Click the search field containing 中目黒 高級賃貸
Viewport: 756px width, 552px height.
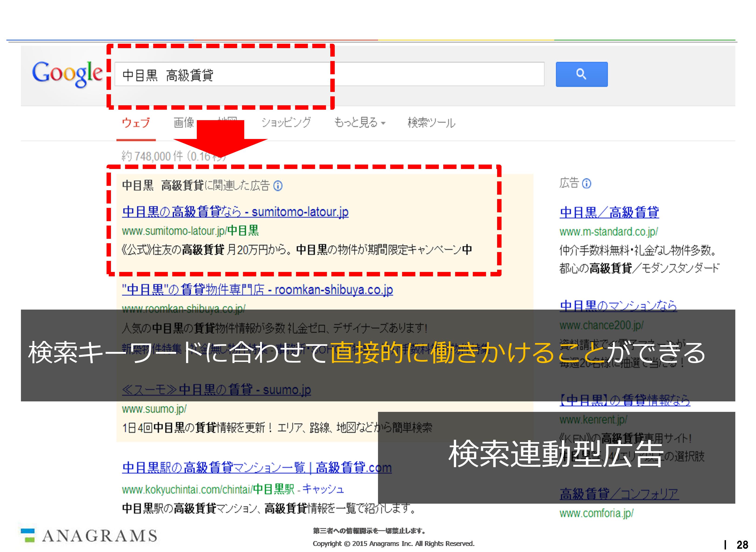click(x=329, y=74)
